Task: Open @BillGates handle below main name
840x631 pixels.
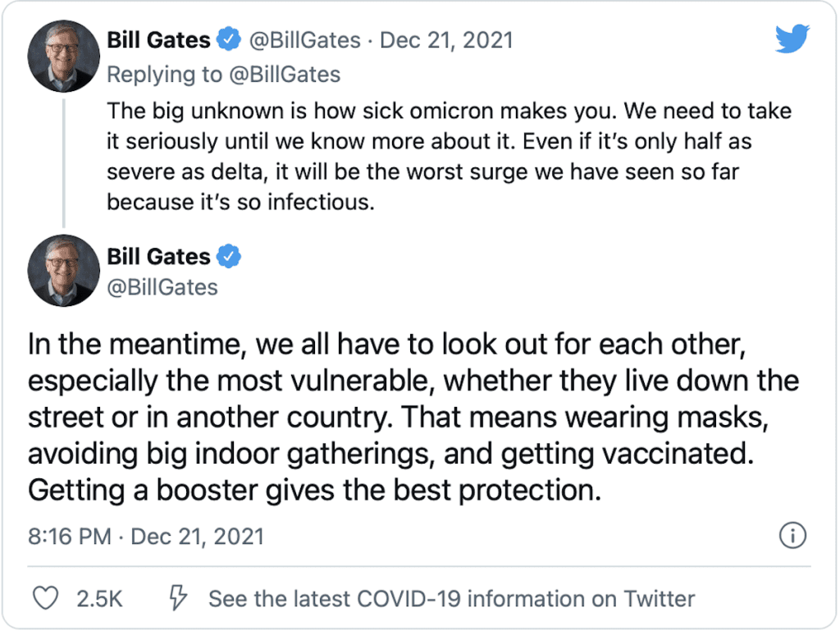Action: coord(162,288)
